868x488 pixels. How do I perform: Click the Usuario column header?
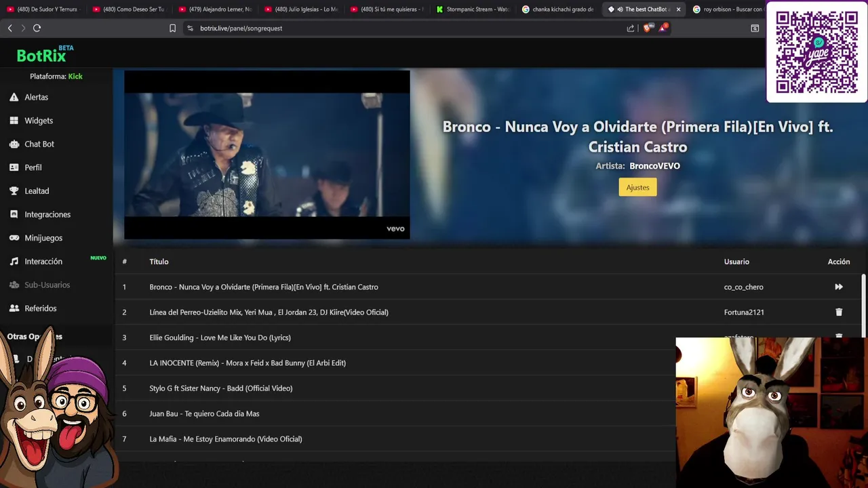tap(736, 262)
